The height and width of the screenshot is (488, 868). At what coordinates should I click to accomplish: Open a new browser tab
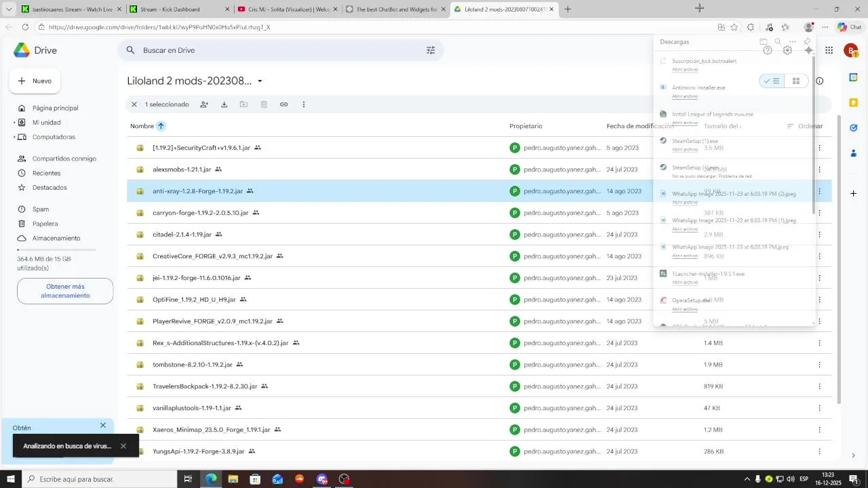click(568, 9)
